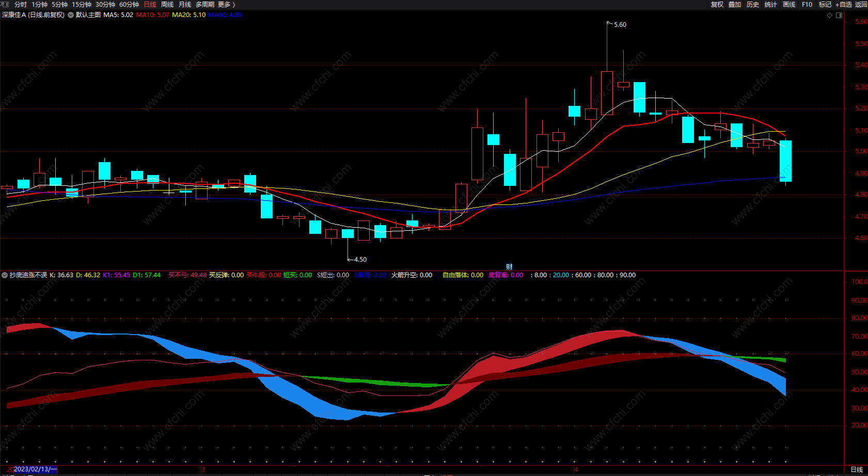Click the 自由落体: 0.00 value
Image resolution: width=868 pixels, height=476 pixels.
[x=463, y=275]
